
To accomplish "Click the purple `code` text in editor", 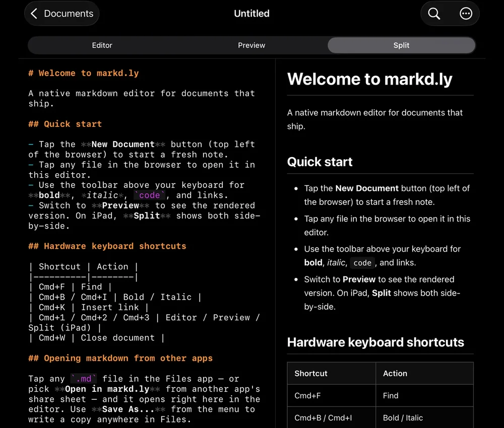I will (150, 195).
